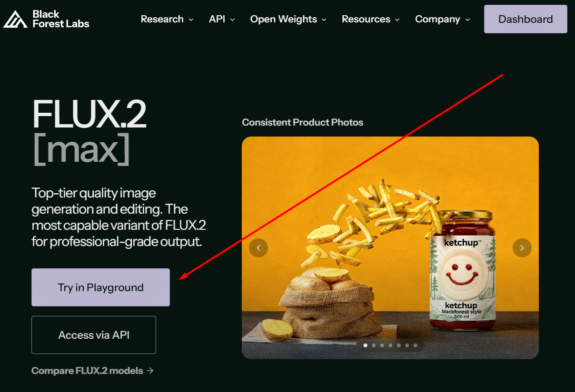Click the arrow beside Compare FLUX.2 models
Viewport: 575px width, 392px height.
click(x=150, y=371)
